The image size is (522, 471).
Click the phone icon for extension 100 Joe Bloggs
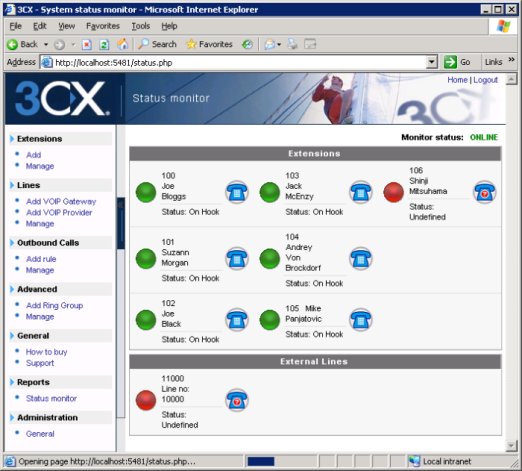click(x=237, y=192)
